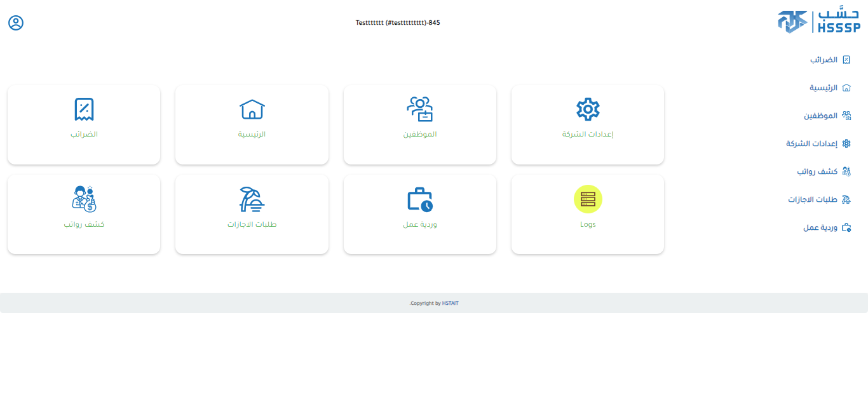Open الضرائب from the sidebar menu

[824, 60]
